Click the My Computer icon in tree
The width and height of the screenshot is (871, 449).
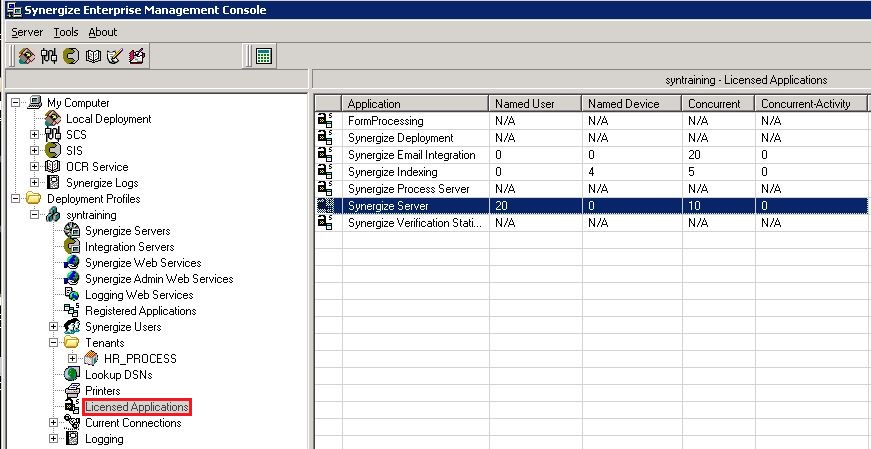coord(34,103)
